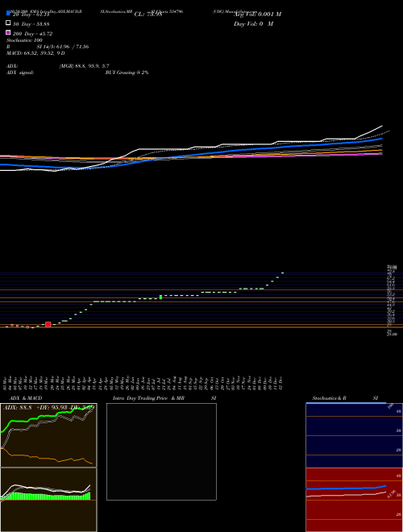The image size is (403, 532).
Task: Select the '200 Day - 45.72' legend text
Action: coord(32,34)
